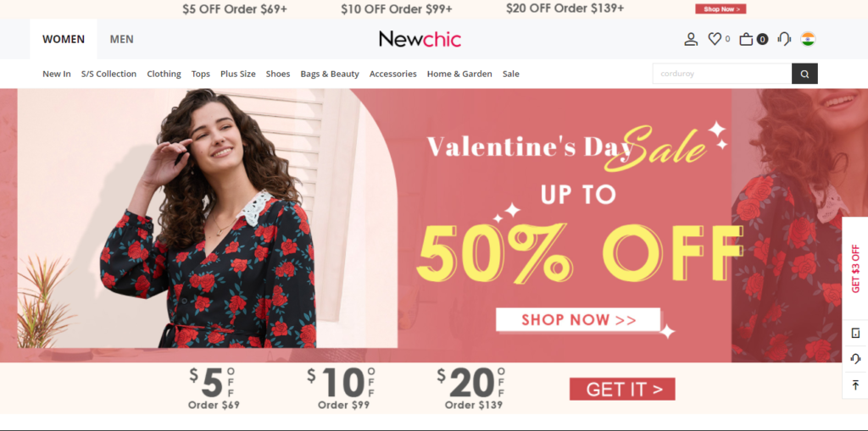The image size is (868, 431).
Task: Open the New In menu item
Action: click(x=57, y=74)
